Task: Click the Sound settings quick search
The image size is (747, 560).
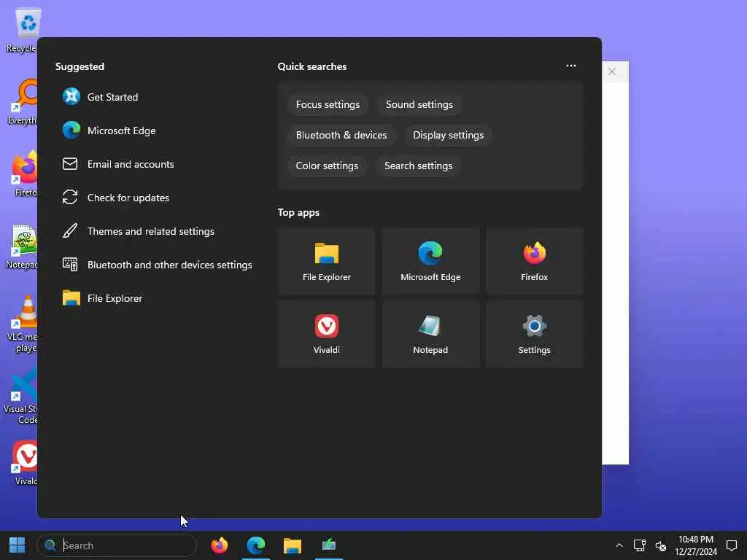Action: [419, 105]
